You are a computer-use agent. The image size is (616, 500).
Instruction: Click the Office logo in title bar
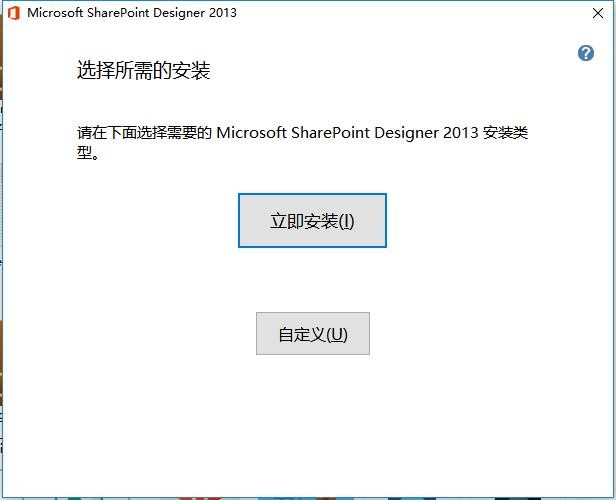14,13
